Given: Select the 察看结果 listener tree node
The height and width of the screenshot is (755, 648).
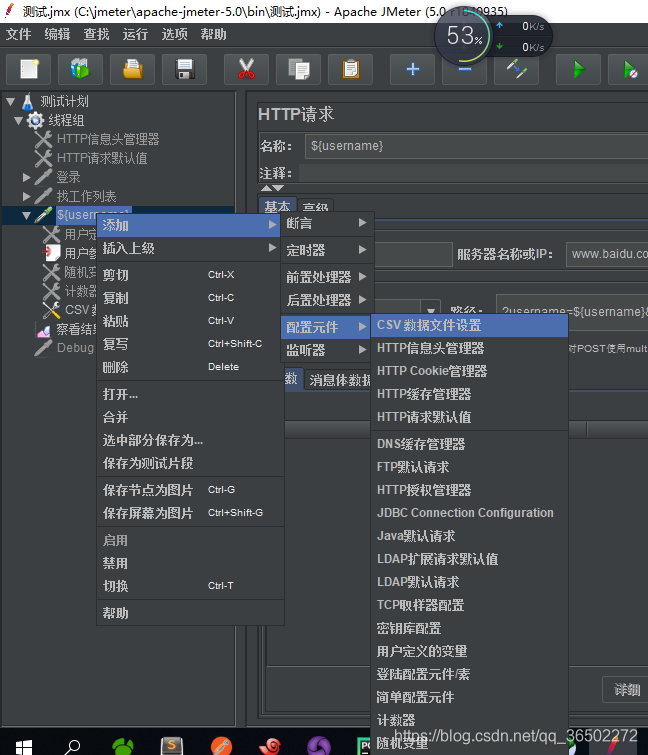Looking at the screenshot, I should click(66, 329).
